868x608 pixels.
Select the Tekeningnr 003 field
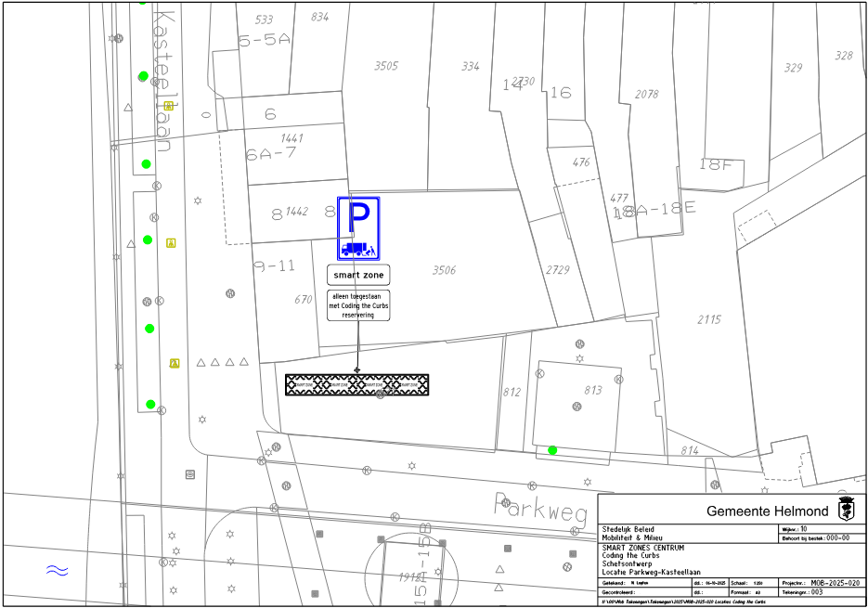coord(817,591)
